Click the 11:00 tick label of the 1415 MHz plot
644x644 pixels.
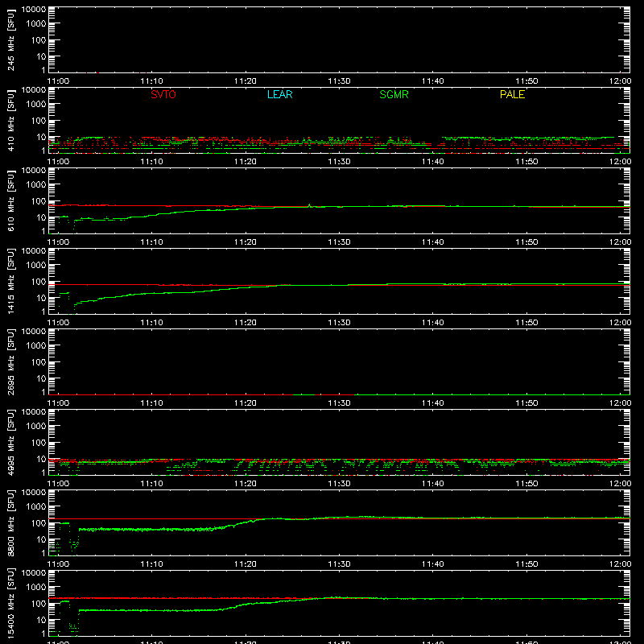(x=58, y=323)
